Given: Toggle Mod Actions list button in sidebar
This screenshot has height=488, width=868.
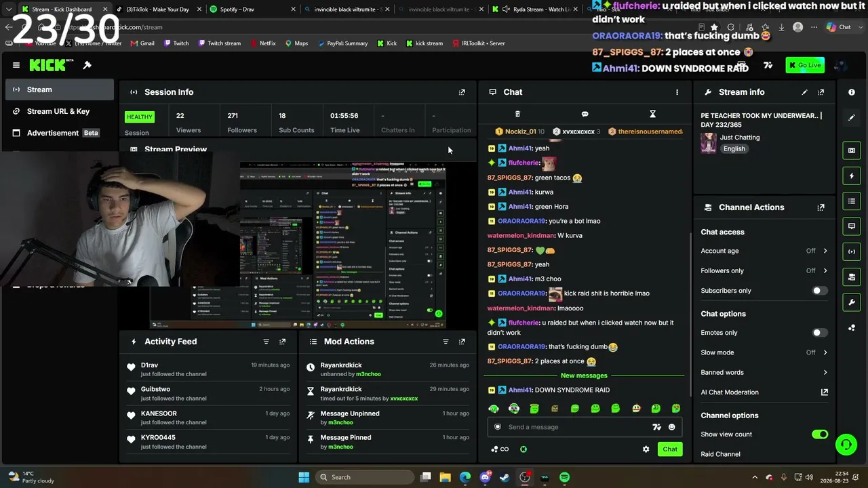Looking at the screenshot, I should tap(852, 201).
